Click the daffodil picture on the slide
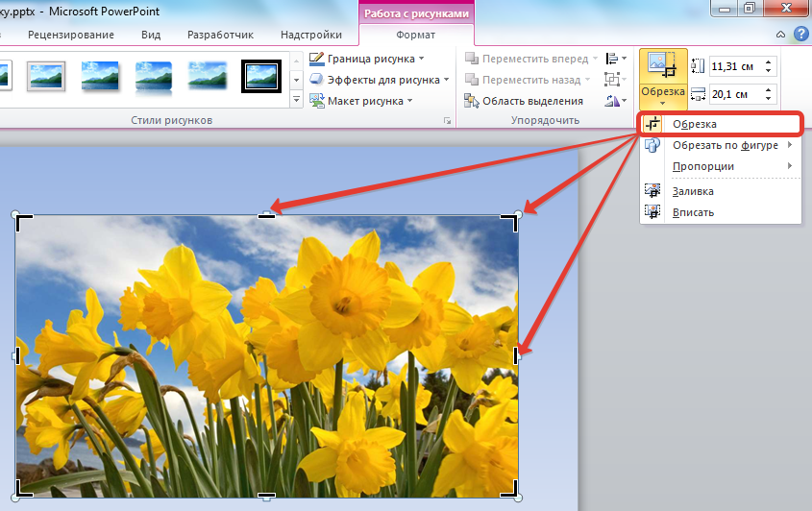This screenshot has width=812, height=511. (267, 356)
